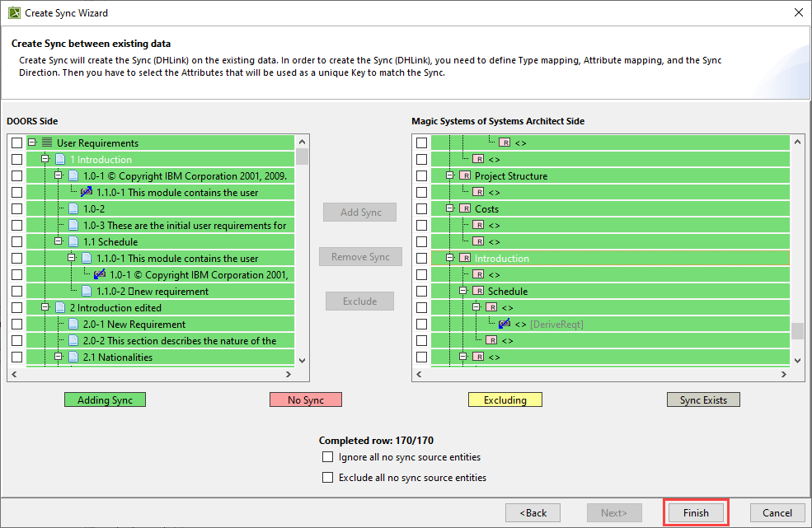The image size is (812, 528).
Task: Click the User Requirements module icon
Action: coord(47,143)
